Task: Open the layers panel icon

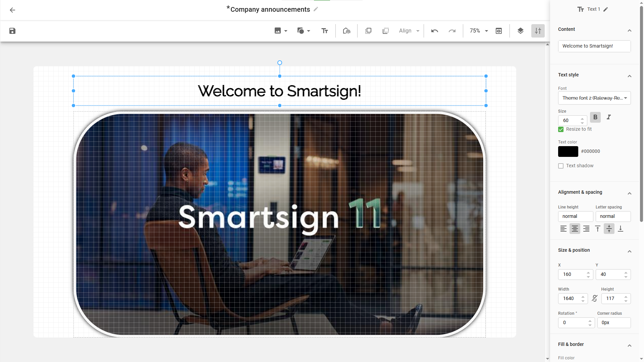Action: click(521, 31)
